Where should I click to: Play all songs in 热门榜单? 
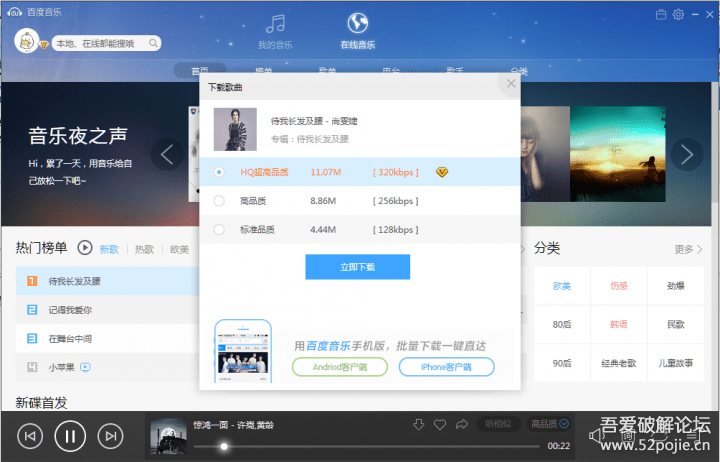coord(84,248)
